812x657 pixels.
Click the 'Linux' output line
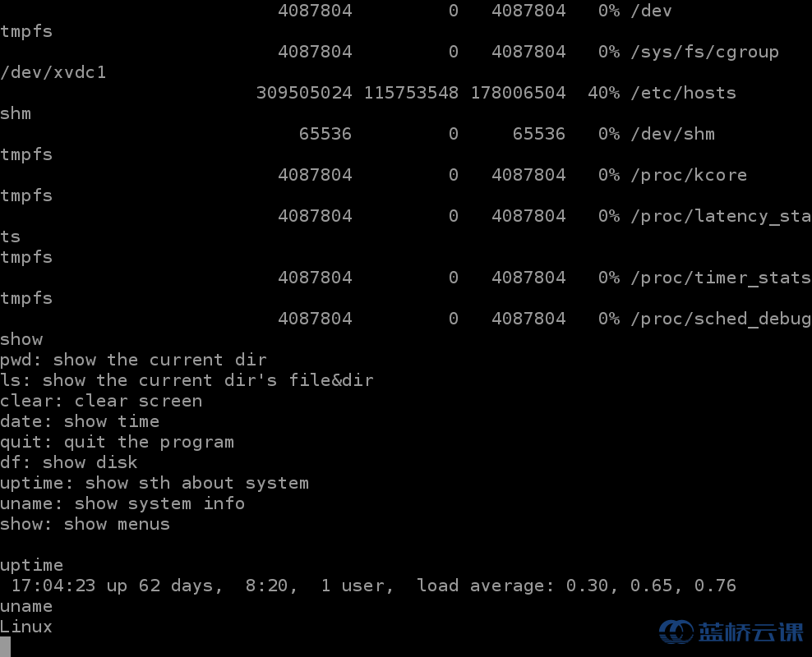26,627
